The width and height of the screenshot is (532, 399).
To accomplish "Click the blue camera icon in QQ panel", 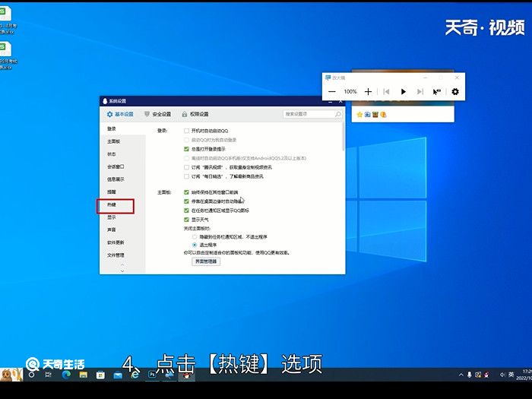I will point(367,115).
